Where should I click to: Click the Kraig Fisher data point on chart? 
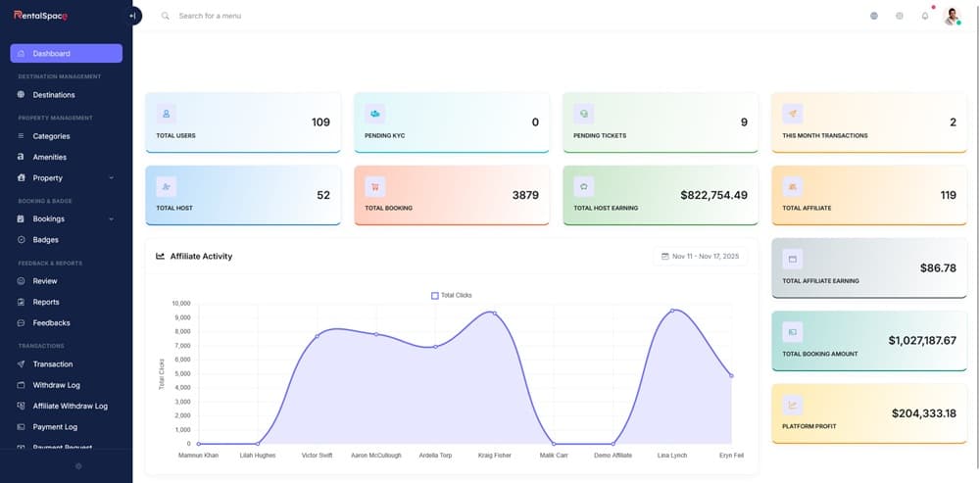[494, 314]
